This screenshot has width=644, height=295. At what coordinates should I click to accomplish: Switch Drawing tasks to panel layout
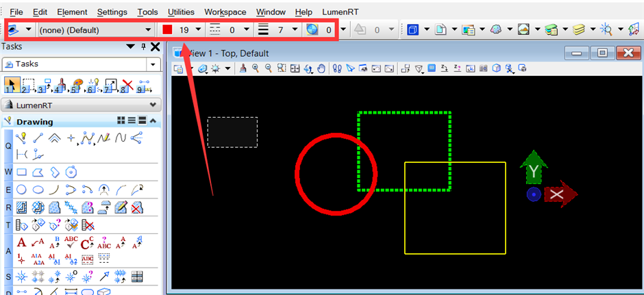click(x=142, y=120)
